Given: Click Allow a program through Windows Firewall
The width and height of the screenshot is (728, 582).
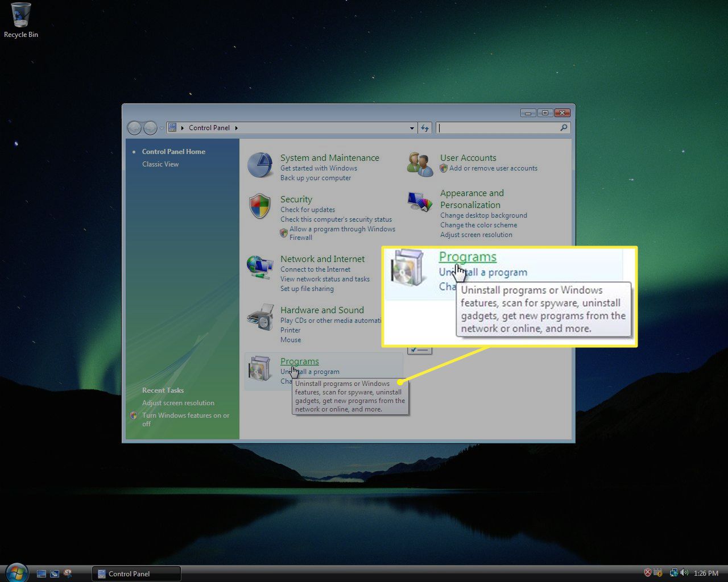Looking at the screenshot, I should [x=342, y=233].
